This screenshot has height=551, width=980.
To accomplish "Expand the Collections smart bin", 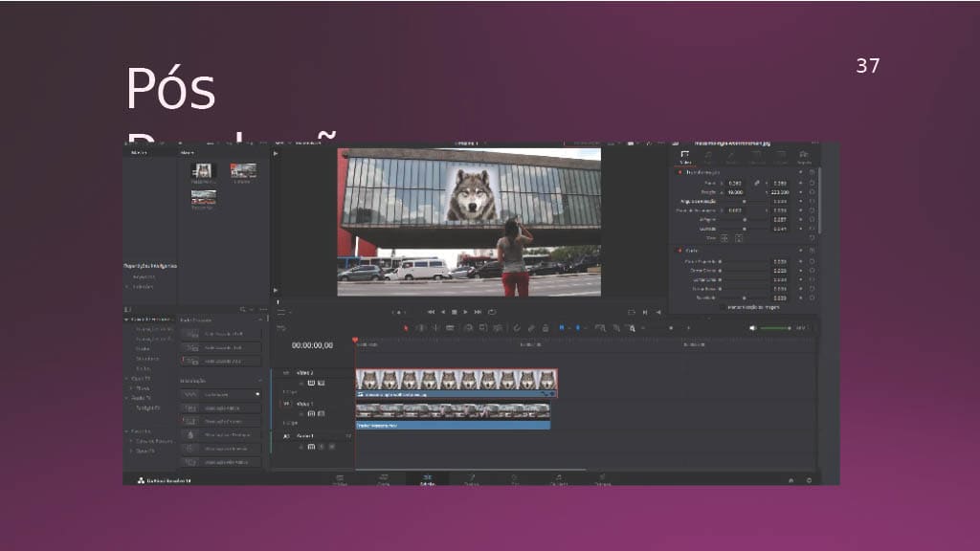I will 127,287.
